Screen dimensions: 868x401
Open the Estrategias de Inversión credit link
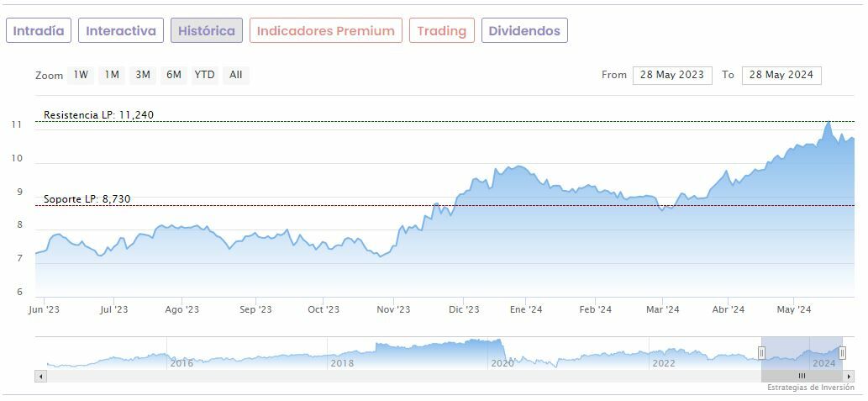[x=810, y=388]
